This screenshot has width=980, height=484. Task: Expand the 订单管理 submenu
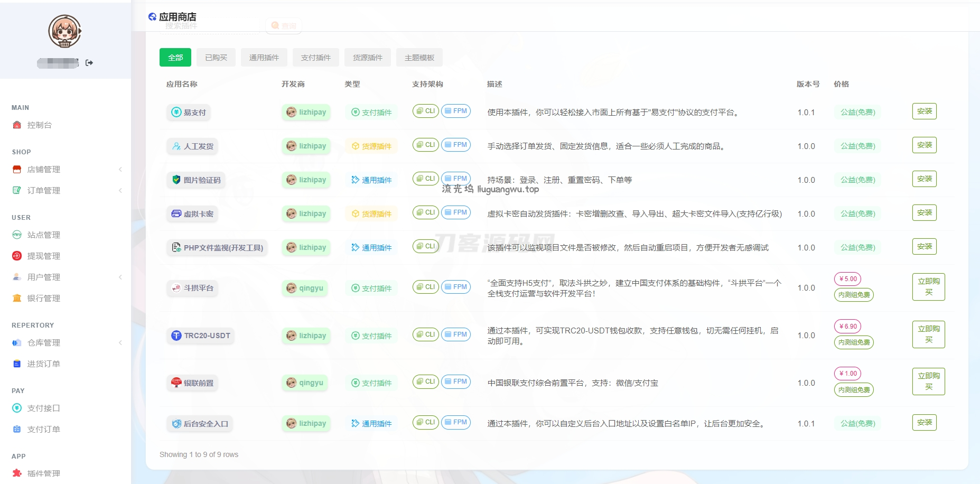click(120, 191)
